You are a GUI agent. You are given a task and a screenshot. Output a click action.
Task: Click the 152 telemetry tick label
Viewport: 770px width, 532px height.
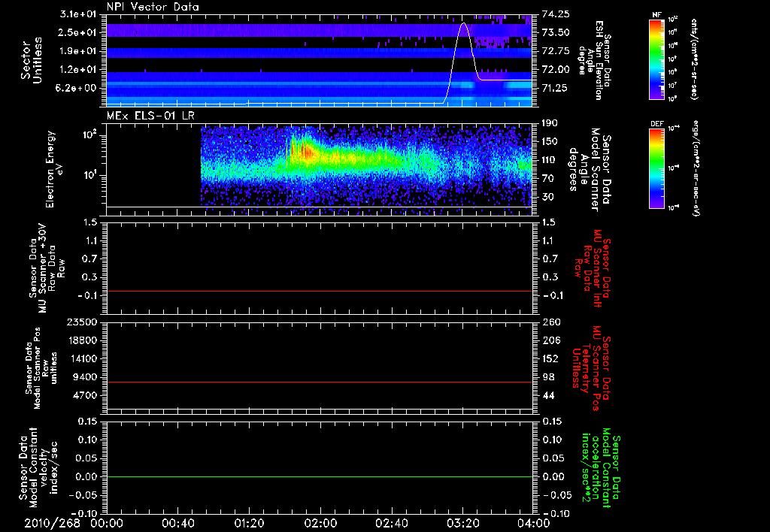(551, 358)
